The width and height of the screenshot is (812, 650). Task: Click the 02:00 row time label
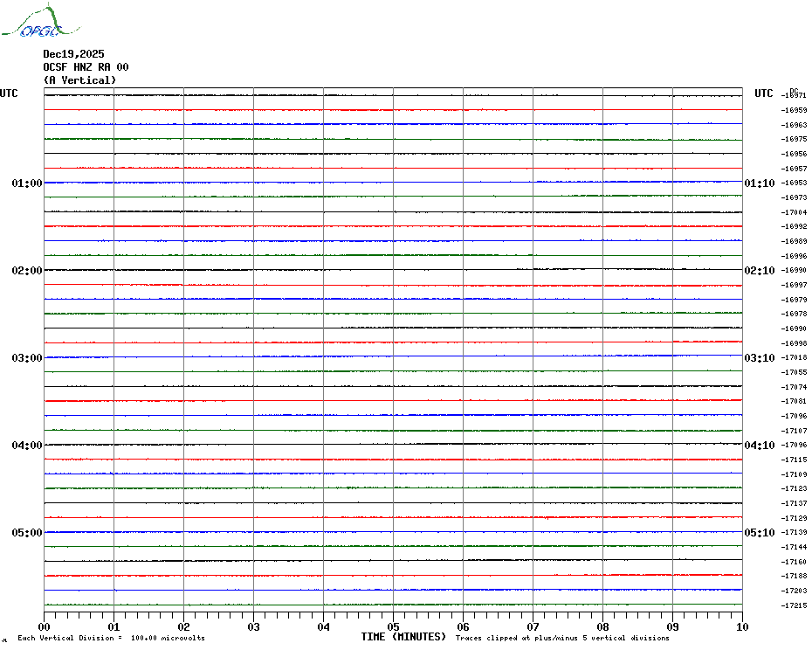coord(27,271)
